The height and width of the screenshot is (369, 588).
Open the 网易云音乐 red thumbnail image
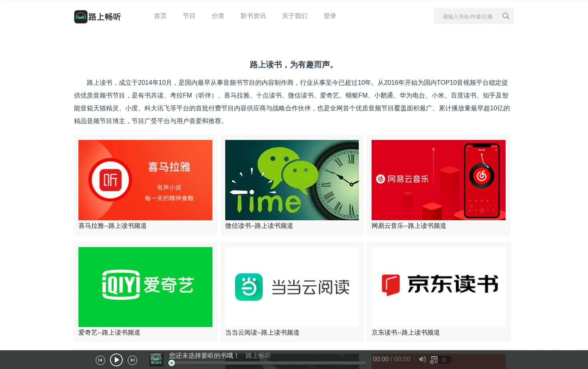438,180
